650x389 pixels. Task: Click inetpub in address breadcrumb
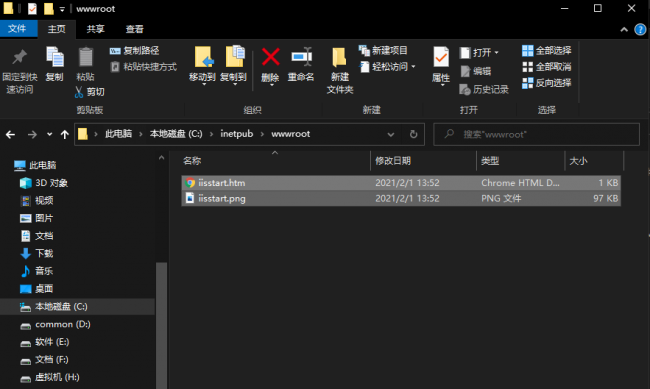click(237, 134)
